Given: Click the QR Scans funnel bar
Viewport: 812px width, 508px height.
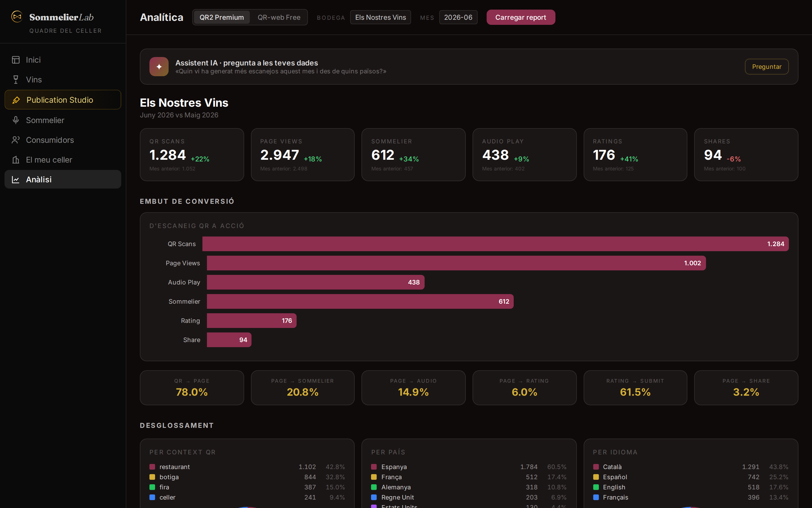Looking at the screenshot, I should click(496, 244).
